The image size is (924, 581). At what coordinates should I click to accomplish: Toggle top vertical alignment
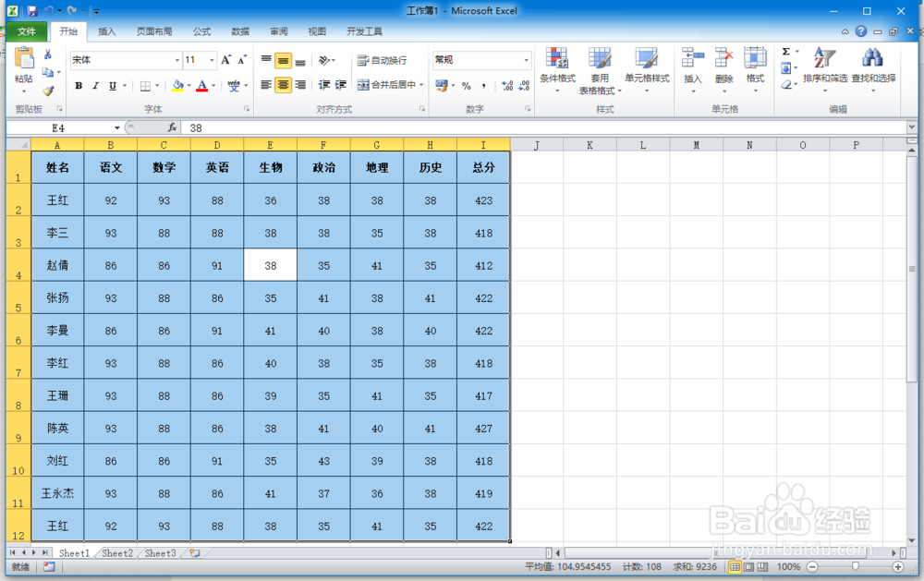point(266,60)
